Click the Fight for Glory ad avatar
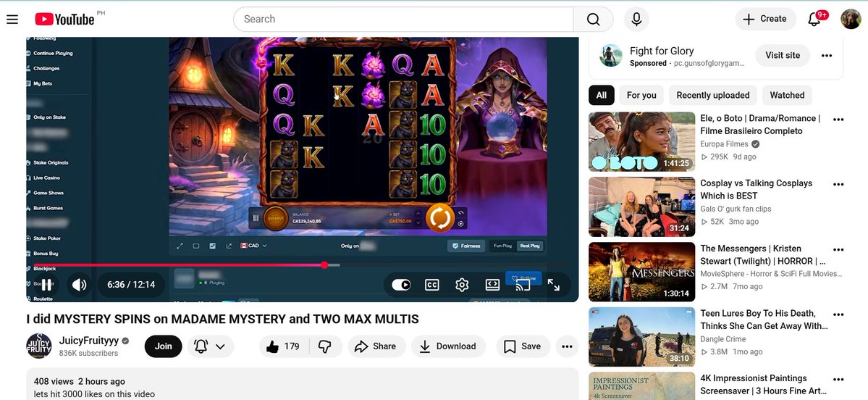This screenshot has height=400, width=868. click(x=610, y=55)
